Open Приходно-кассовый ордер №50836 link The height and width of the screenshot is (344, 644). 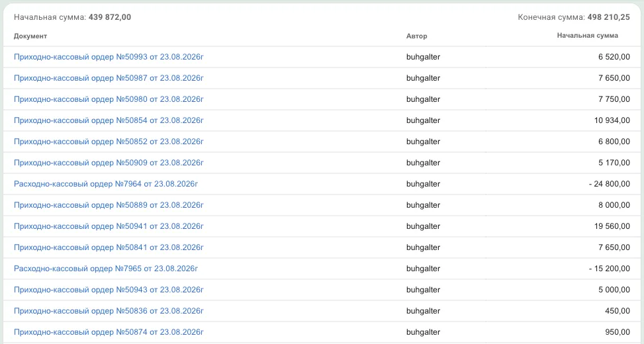109,311
